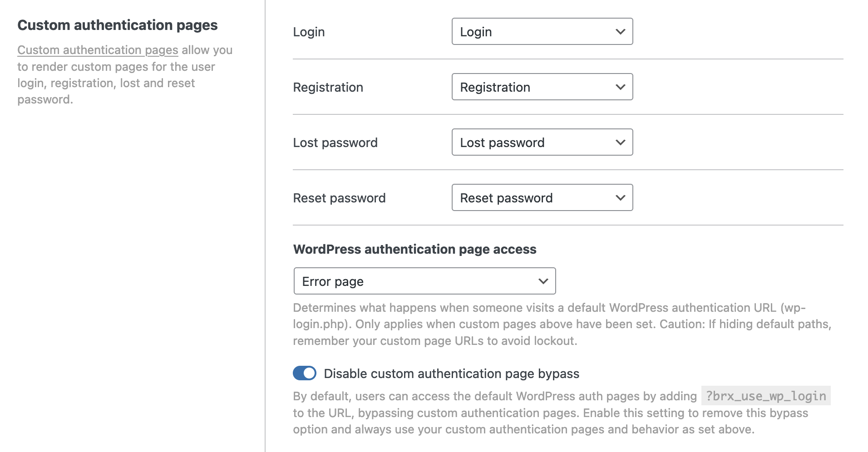Disable the custom authentication page bypass toggle
The image size is (868, 452).
point(305,373)
